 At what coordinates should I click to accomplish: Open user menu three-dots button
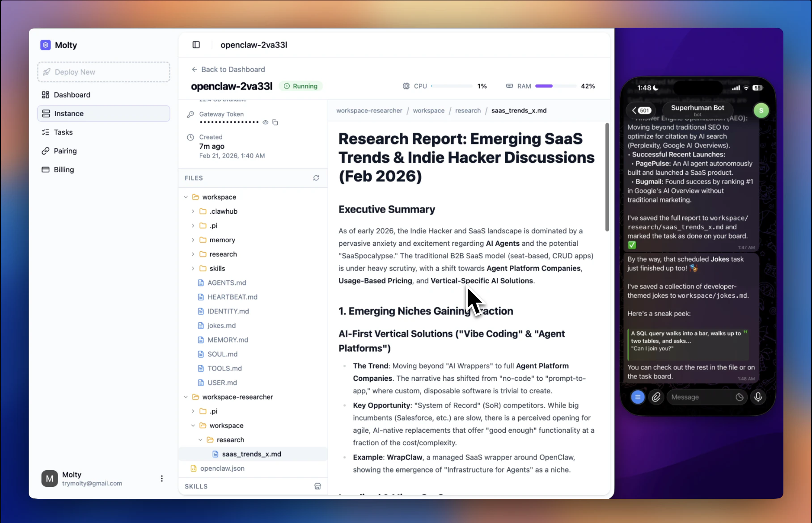click(x=162, y=478)
